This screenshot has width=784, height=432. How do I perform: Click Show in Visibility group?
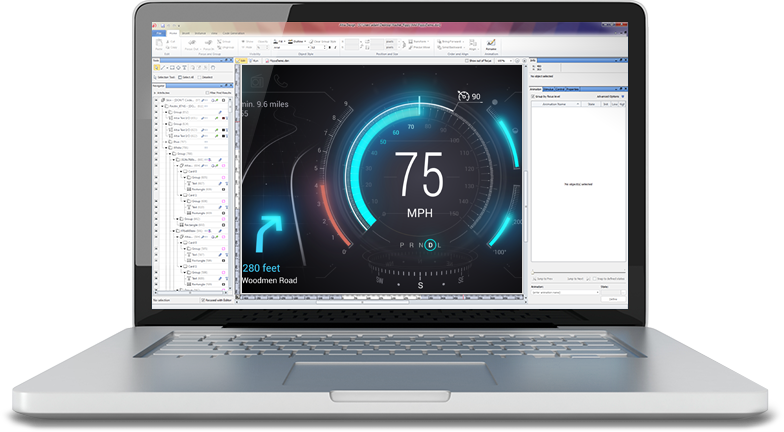click(x=248, y=42)
